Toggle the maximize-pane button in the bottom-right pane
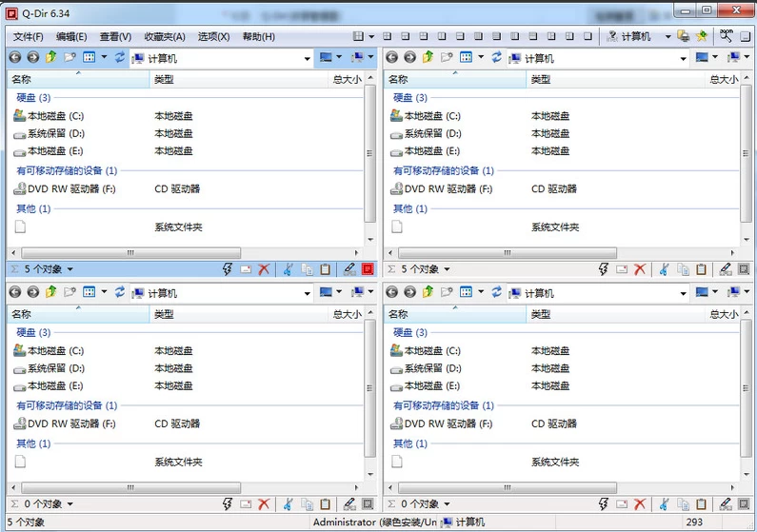 point(745,504)
